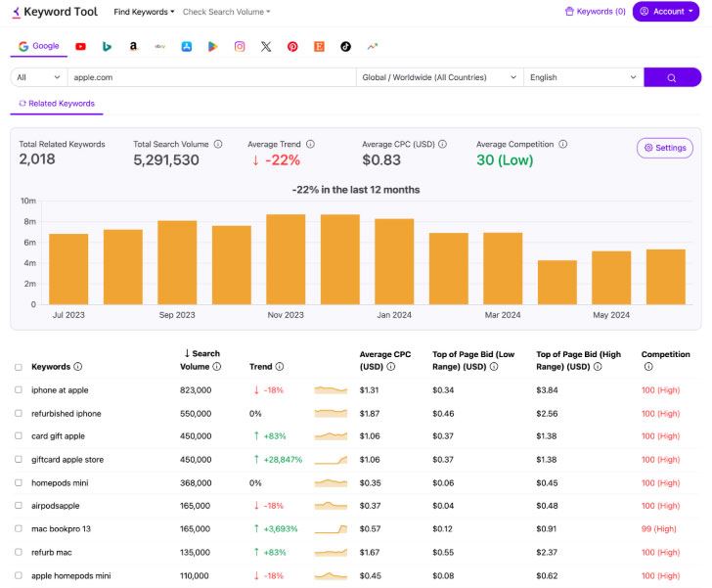Open the Account dropdown

(666, 12)
